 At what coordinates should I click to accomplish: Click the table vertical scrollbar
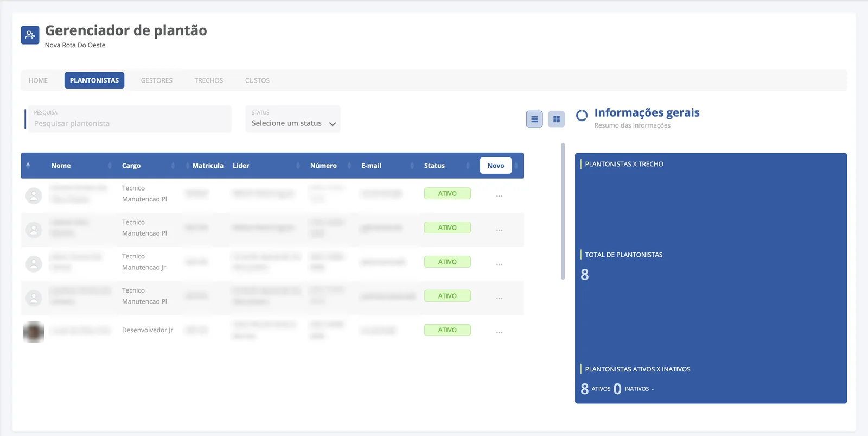coord(563,212)
